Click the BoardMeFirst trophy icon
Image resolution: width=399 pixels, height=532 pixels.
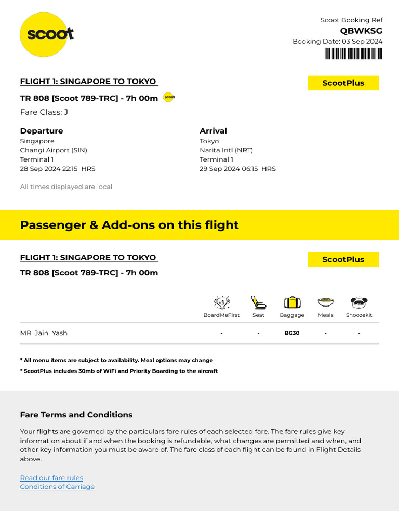[x=222, y=302]
